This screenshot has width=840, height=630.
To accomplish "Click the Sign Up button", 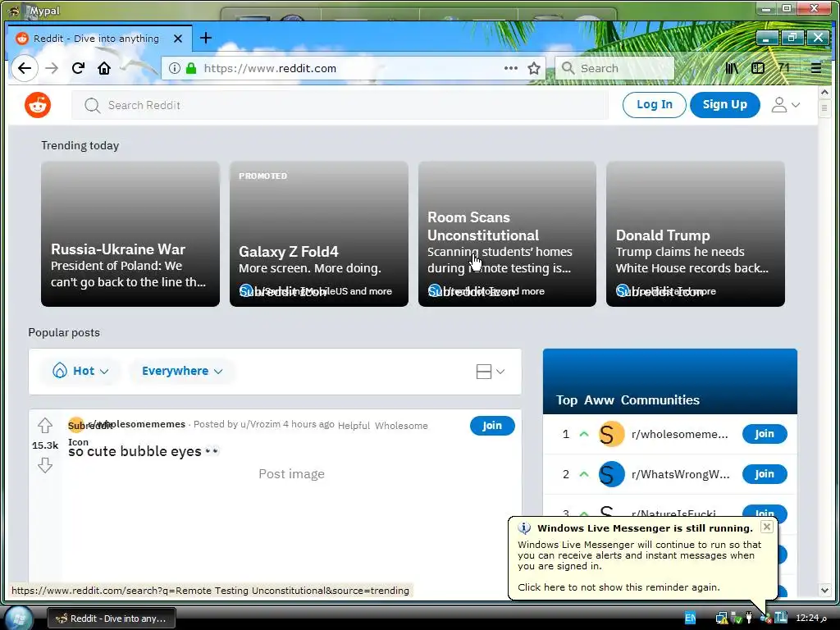I will 725,104.
